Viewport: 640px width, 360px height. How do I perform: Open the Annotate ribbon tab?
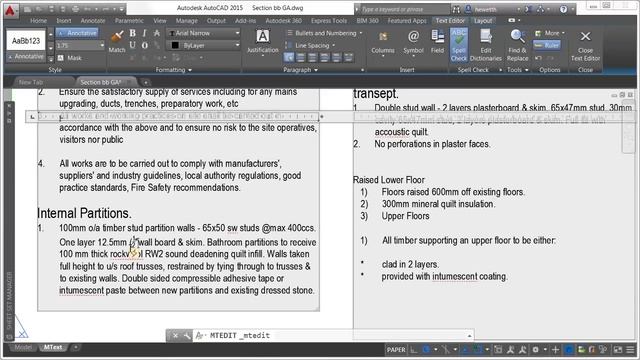tap(93, 20)
